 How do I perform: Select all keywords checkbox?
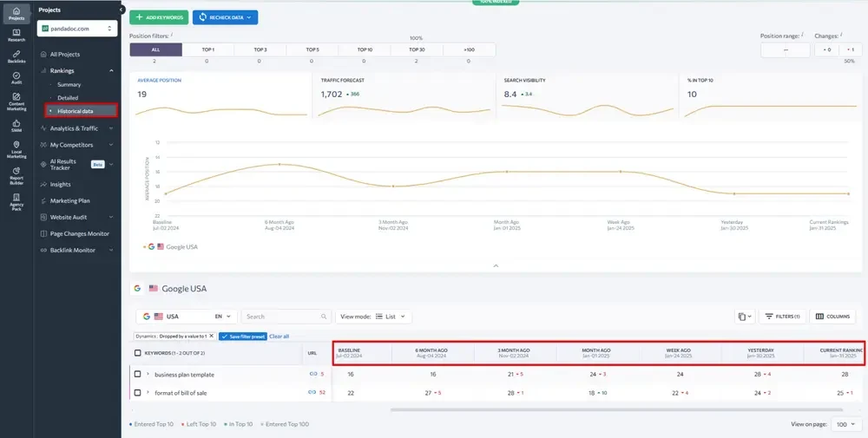pos(138,353)
